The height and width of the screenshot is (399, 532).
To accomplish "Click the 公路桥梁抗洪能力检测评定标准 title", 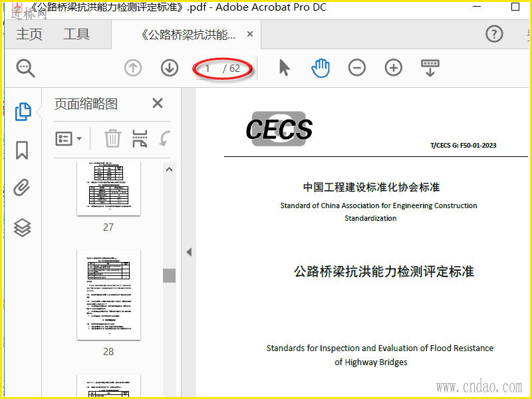I will tap(384, 271).
